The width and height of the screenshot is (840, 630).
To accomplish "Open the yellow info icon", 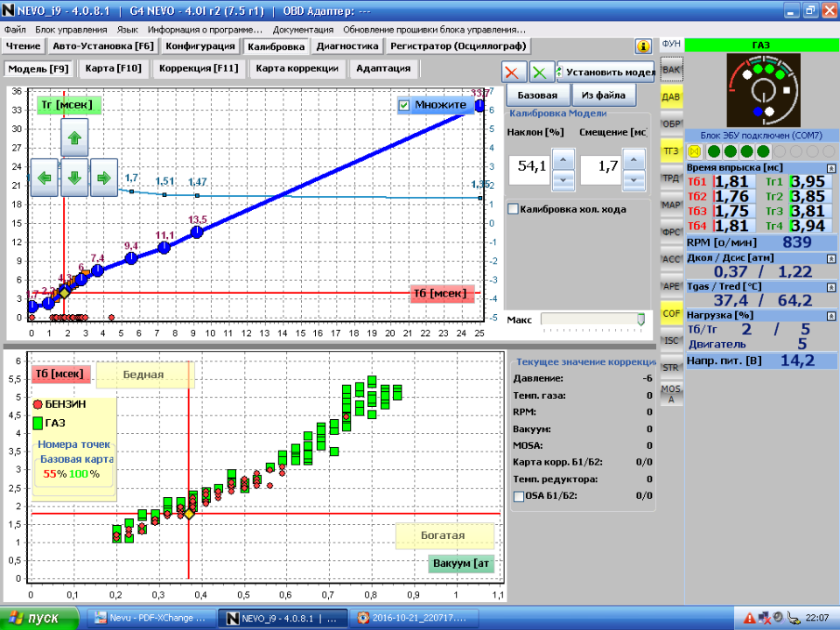I will tap(643, 46).
